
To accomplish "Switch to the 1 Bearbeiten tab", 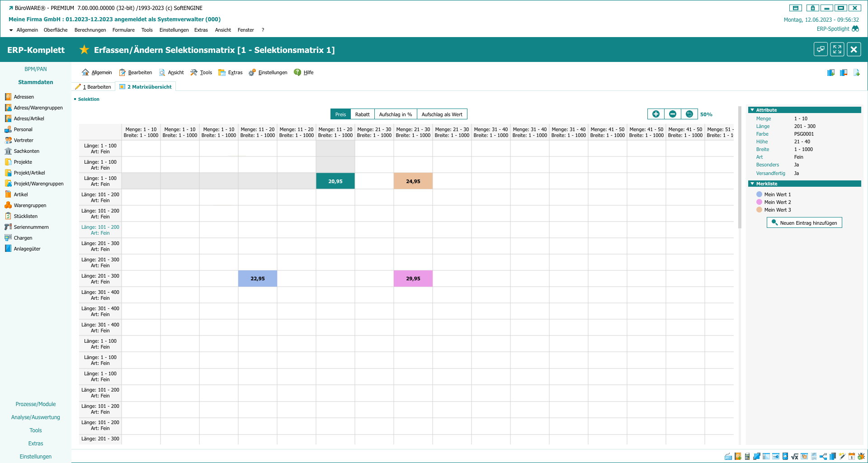I will tap(94, 87).
